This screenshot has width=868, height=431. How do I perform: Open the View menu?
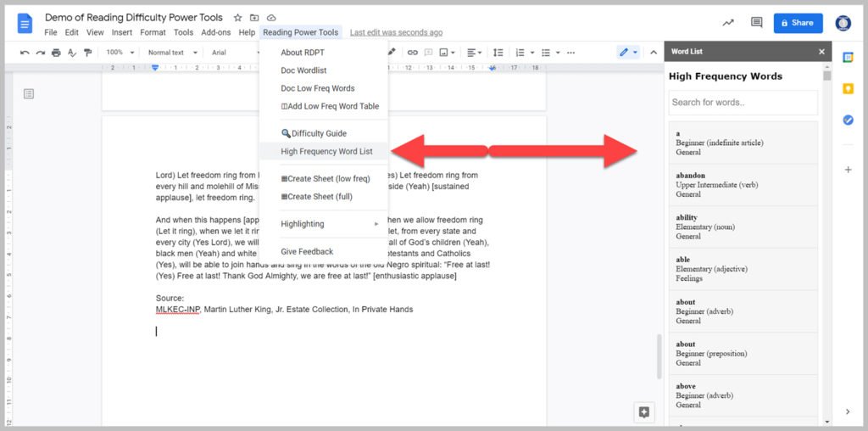click(95, 33)
